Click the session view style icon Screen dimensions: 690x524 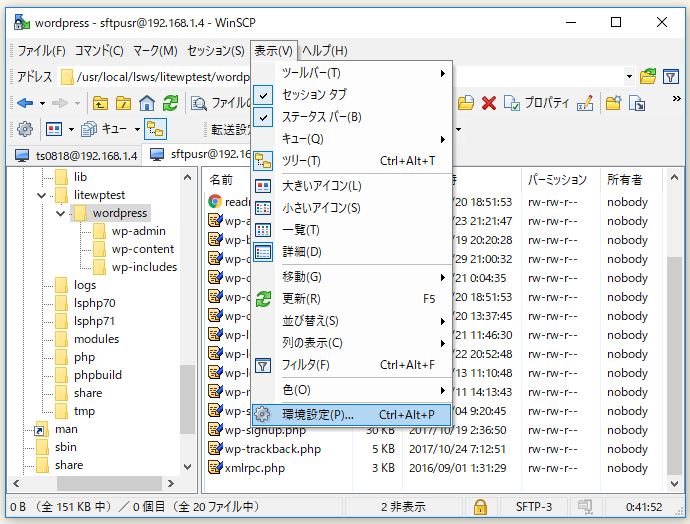coord(54,129)
